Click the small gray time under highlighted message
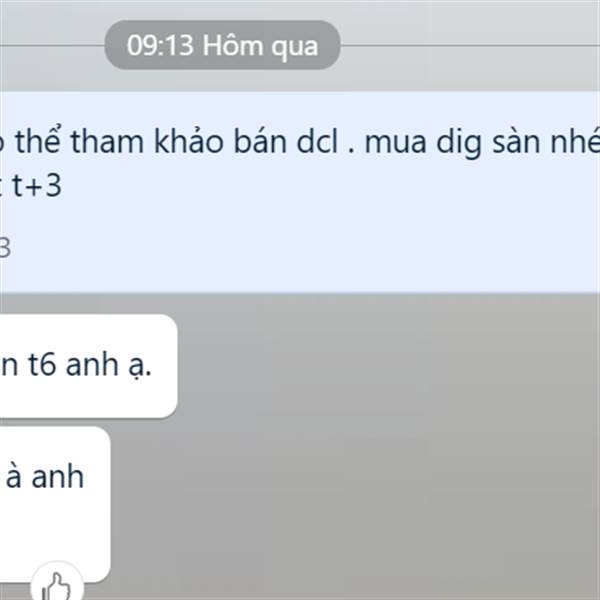 (x=5, y=248)
